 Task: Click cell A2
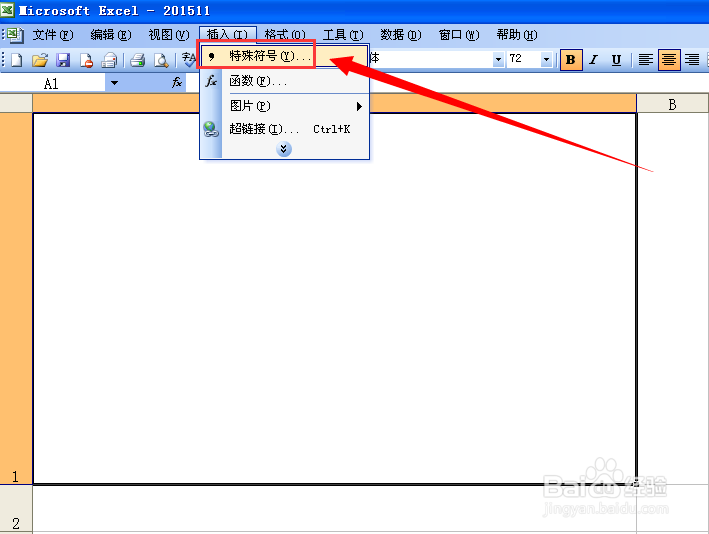(x=335, y=509)
